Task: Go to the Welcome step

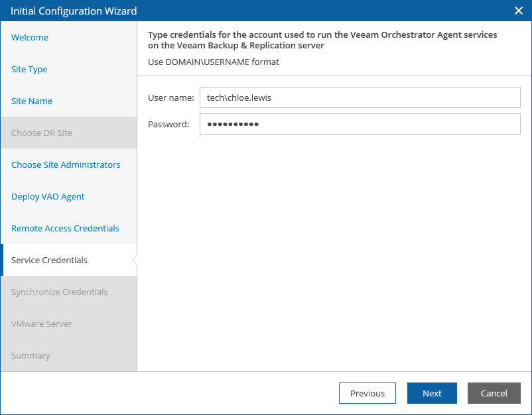Action: pyautogui.click(x=30, y=37)
